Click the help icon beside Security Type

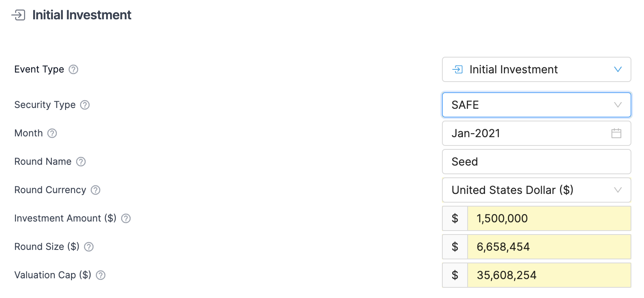[x=85, y=105]
